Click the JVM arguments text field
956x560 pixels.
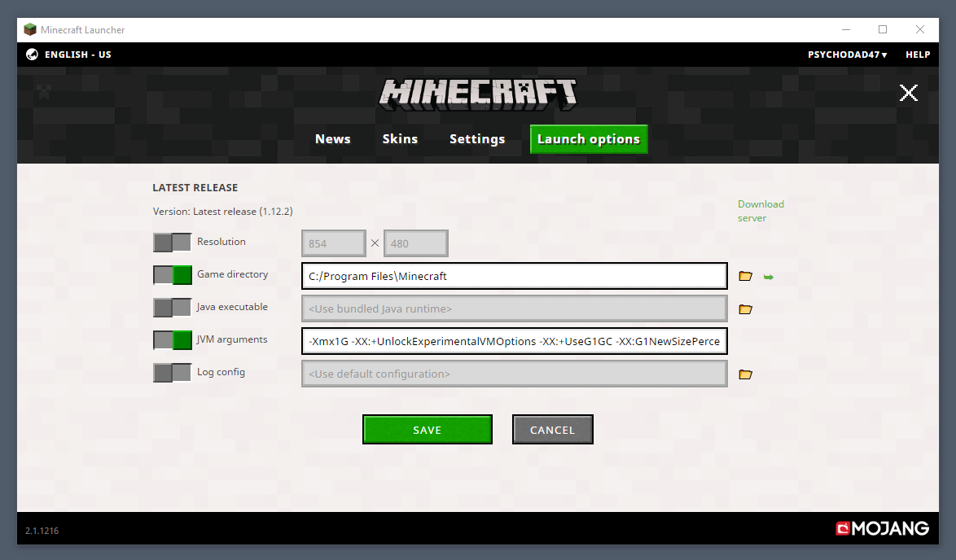(514, 341)
